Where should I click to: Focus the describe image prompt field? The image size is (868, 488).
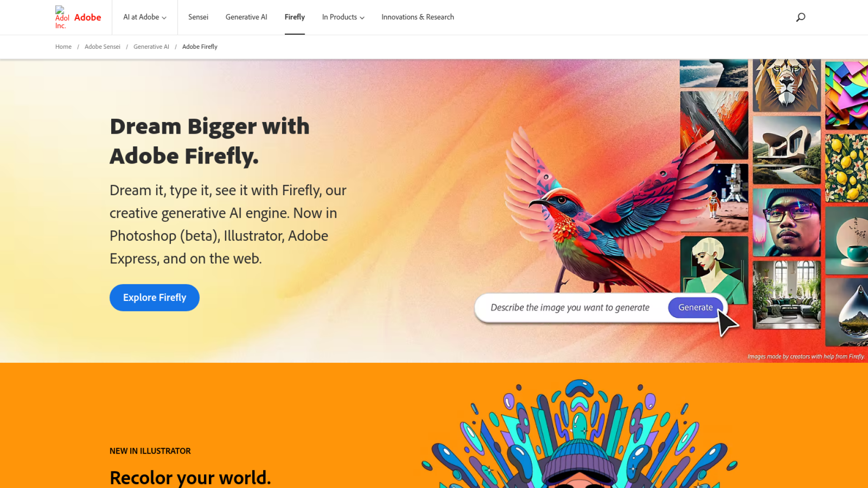coord(570,308)
